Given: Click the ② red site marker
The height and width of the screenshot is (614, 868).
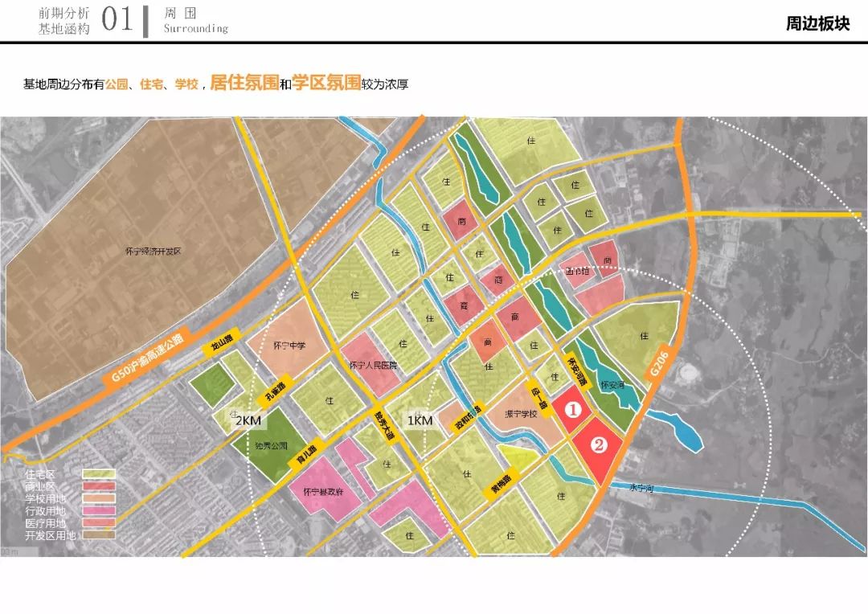Looking at the screenshot, I should click(599, 442).
